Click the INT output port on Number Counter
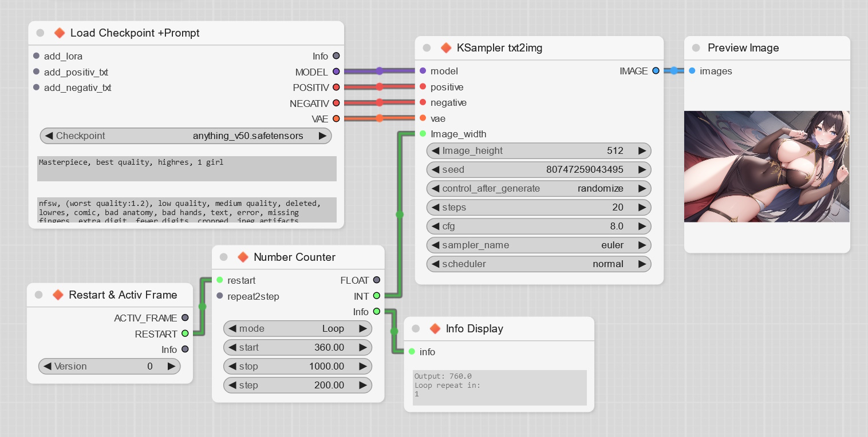The width and height of the screenshot is (868, 437). pyautogui.click(x=376, y=296)
